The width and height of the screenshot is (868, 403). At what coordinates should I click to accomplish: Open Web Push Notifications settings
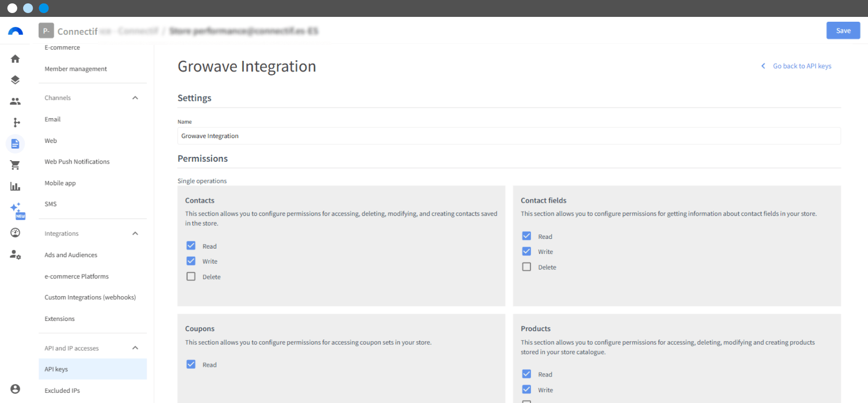tap(77, 162)
